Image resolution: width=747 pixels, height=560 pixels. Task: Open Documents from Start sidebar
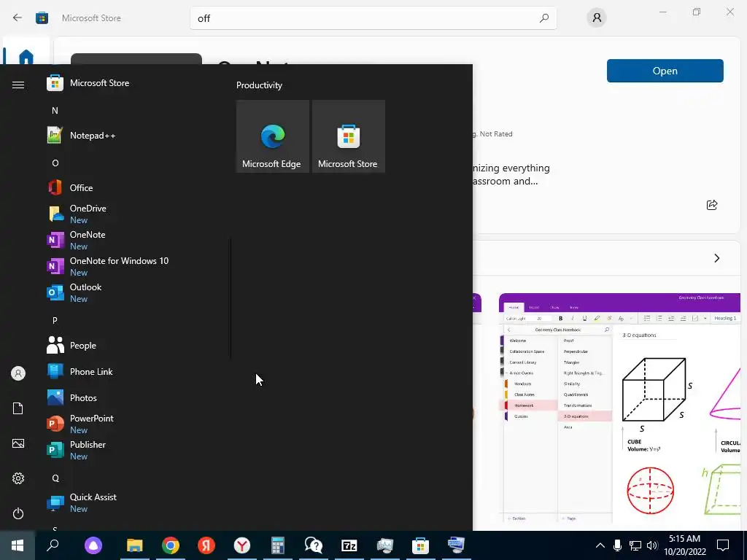tap(18, 408)
